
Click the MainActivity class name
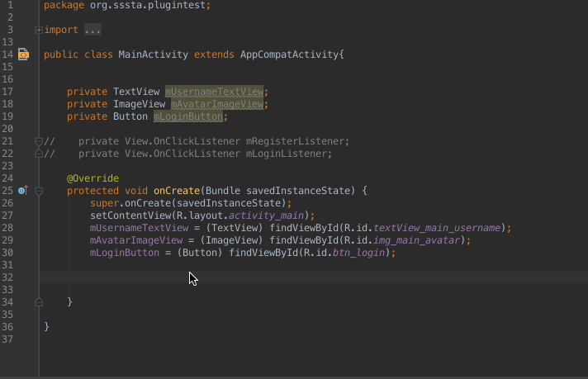[153, 54]
